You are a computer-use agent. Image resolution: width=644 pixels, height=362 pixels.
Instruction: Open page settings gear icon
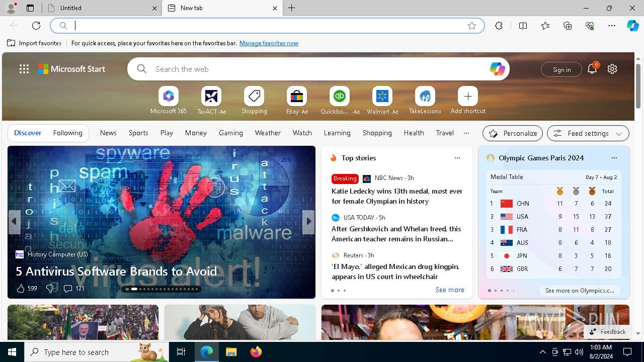612,69
